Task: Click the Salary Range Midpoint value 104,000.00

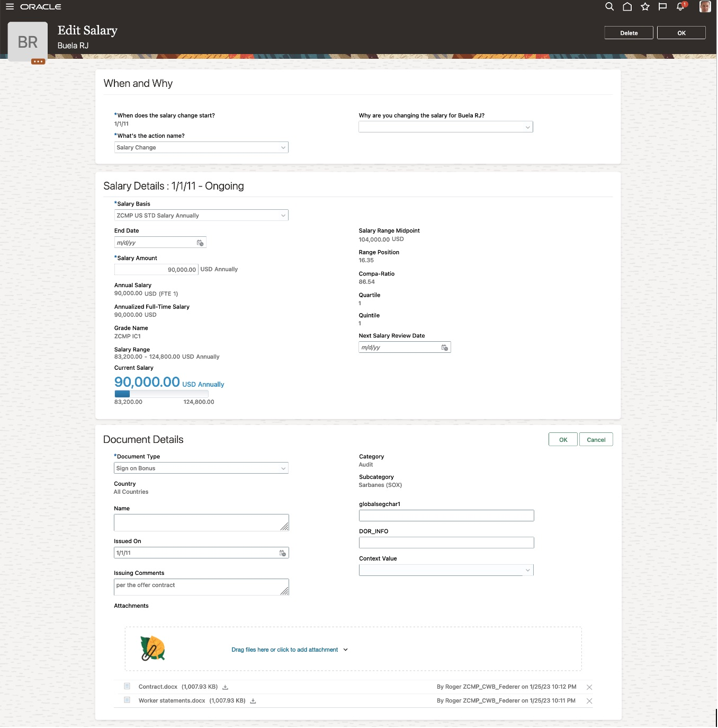Action: (374, 239)
